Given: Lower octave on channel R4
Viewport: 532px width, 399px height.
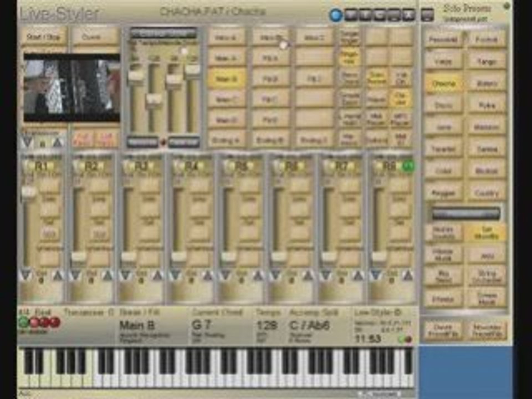Looking at the screenshot, I should (176, 275).
